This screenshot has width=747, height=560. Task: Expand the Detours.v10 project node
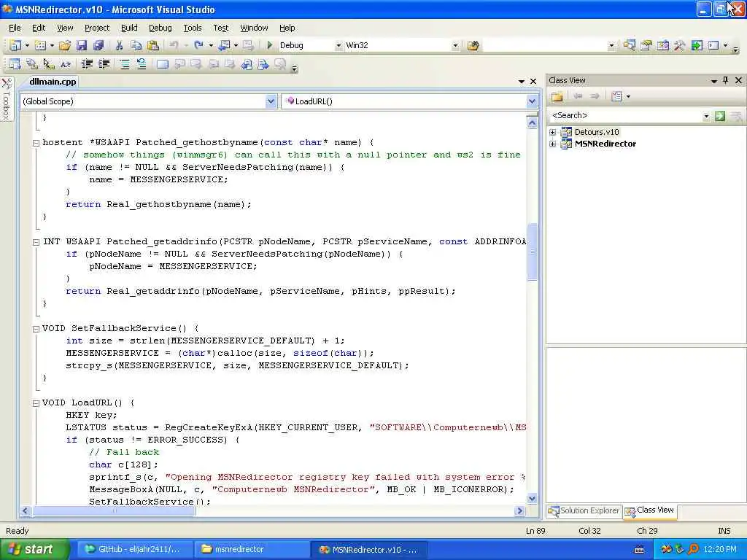[553, 133]
